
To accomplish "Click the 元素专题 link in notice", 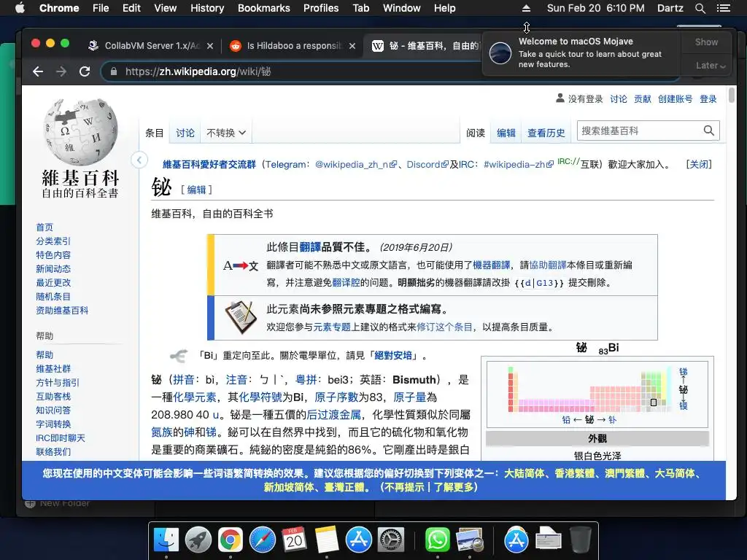I will (332, 327).
